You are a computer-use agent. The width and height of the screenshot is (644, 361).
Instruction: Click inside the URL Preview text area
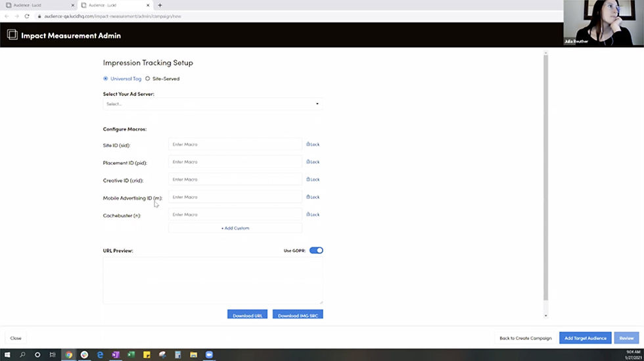point(213,281)
